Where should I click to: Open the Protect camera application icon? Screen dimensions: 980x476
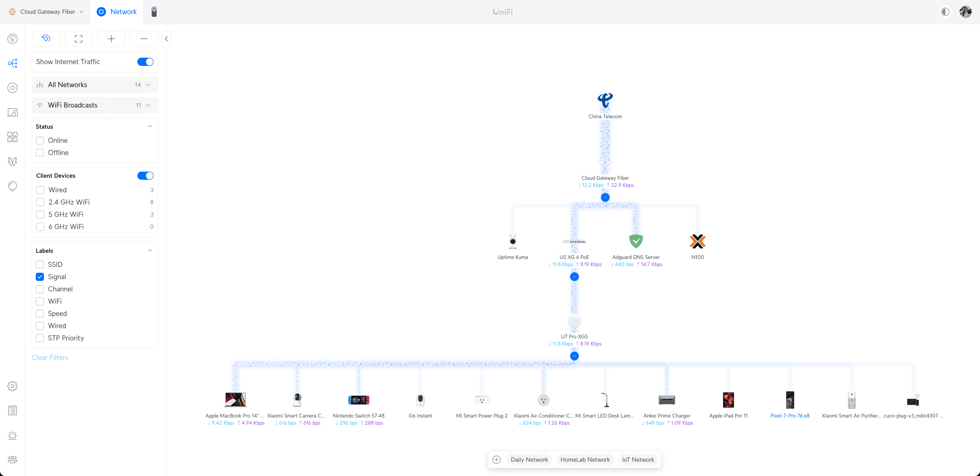point(154,12)
